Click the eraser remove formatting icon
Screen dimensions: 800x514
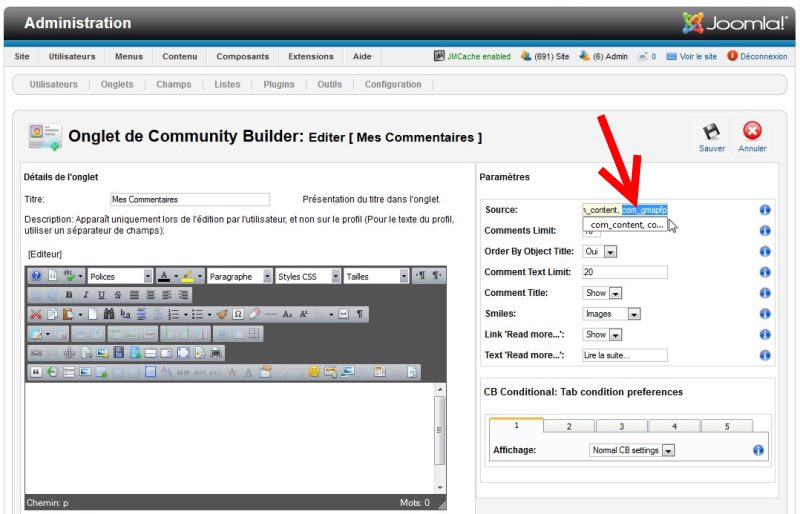pos(254,314)
